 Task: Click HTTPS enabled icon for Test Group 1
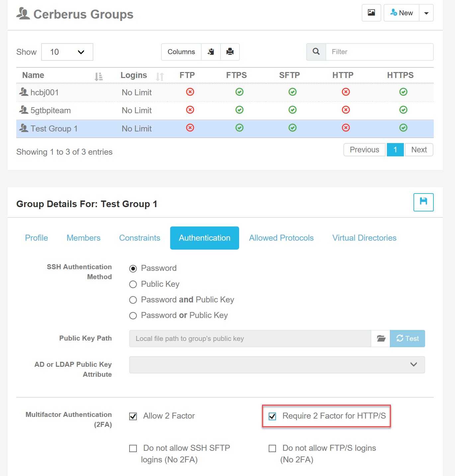pos(403,127)
